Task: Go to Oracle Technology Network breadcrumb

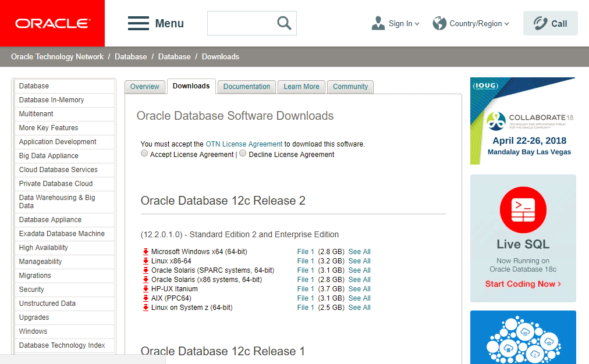Action: pyautogui.click(x=57, y=56)
